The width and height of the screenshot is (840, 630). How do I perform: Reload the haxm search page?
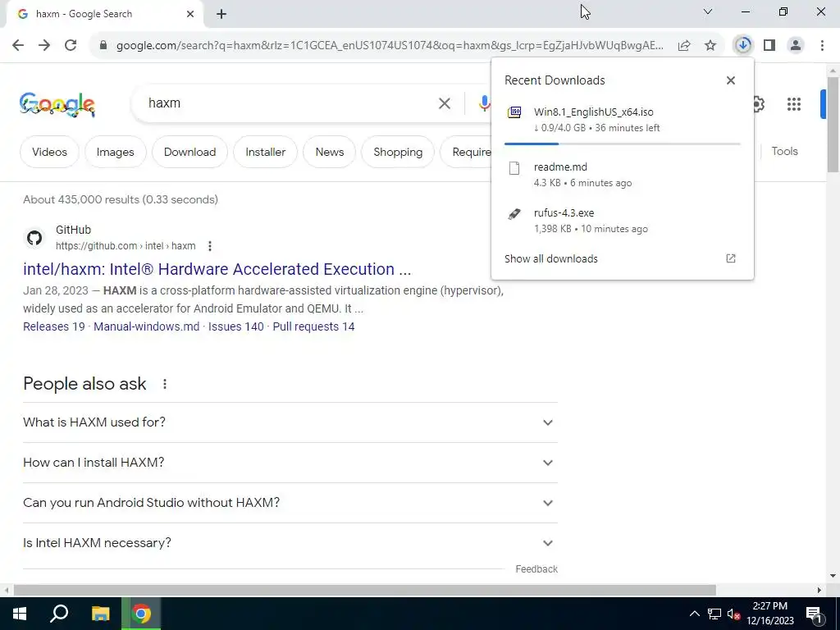tap(71, 46)
